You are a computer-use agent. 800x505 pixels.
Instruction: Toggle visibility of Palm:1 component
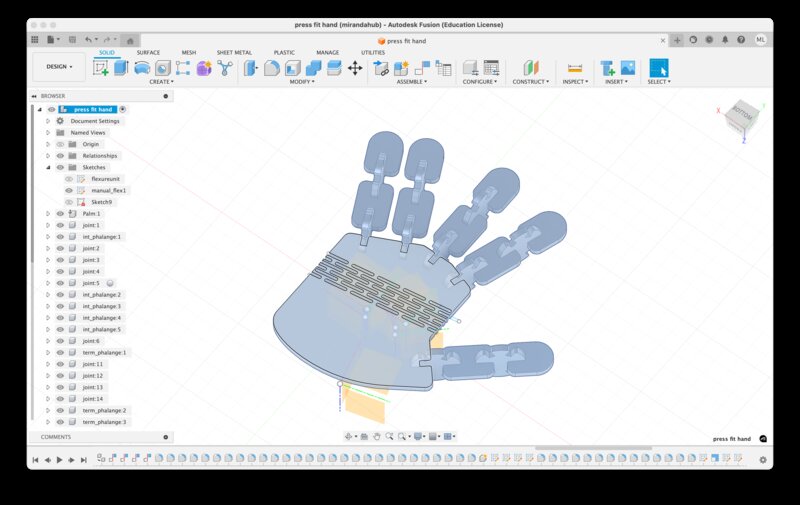pos(60,214)
